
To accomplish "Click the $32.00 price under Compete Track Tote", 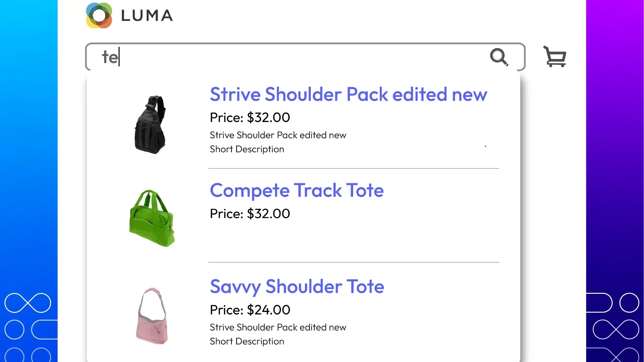I will coord(250,214).
